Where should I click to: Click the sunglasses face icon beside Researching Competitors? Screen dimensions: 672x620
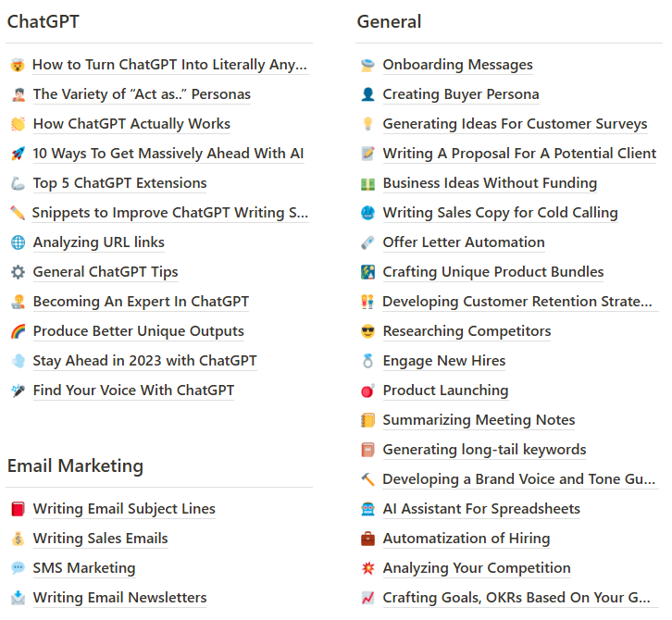[x=367, y=331]
